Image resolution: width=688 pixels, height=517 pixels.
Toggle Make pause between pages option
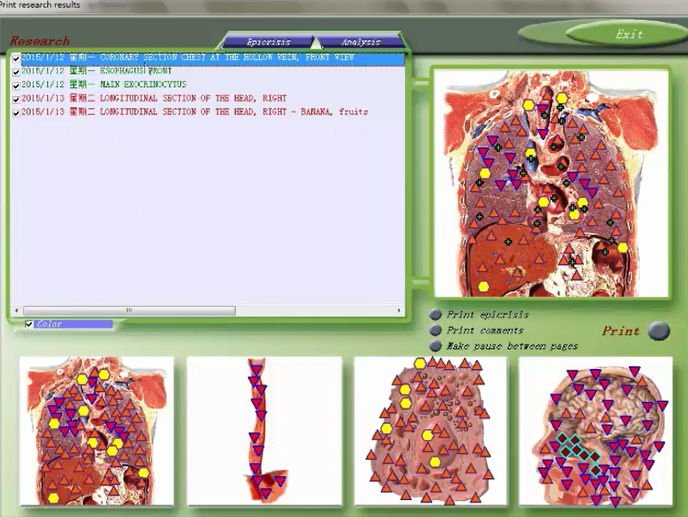point(435,346)
